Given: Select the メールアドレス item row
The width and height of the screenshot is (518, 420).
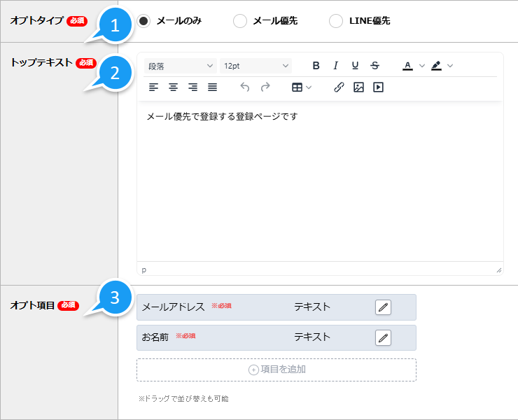Looking at the screenshot, I should click(276, 307).
